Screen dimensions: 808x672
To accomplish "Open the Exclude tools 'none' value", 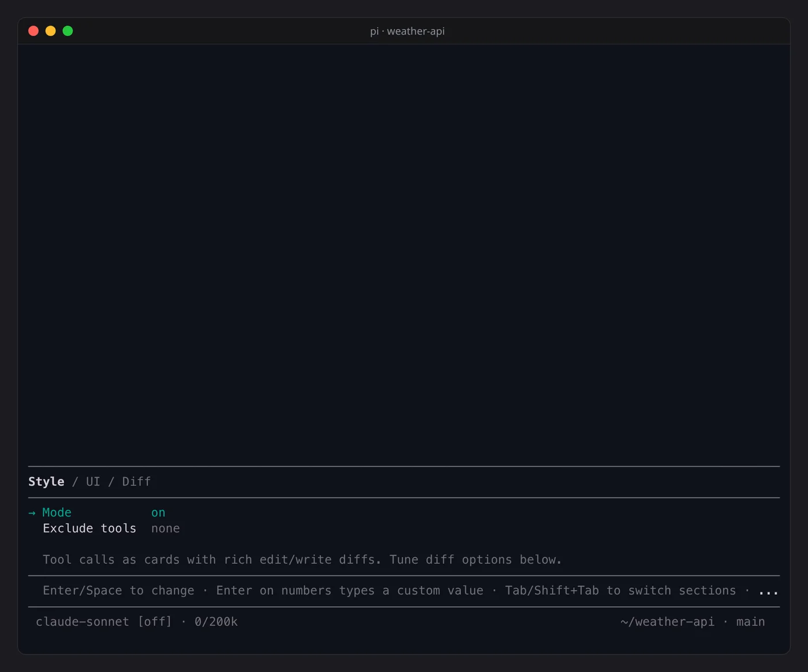I will pos(166,528).
